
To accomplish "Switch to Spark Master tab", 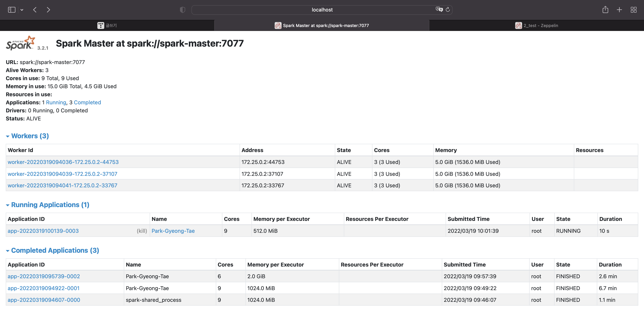I will click(x=322, y=25).
